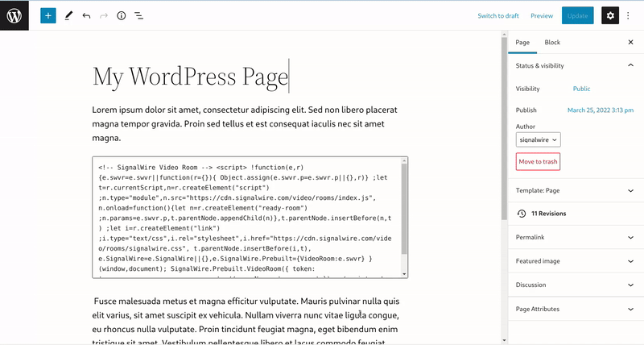Screen dimensions: 644x345
Task: Collapse the Status & visibility panel
Action: click(630, 65)
